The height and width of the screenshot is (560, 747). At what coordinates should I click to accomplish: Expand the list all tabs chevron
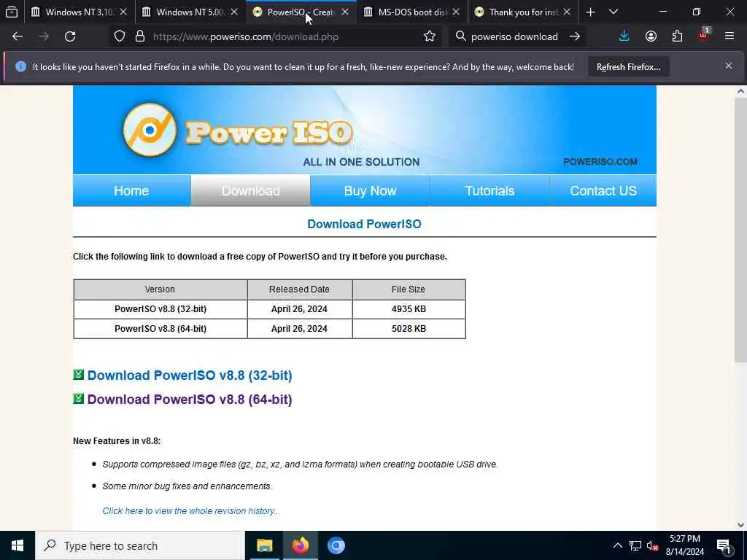[614, 12]
